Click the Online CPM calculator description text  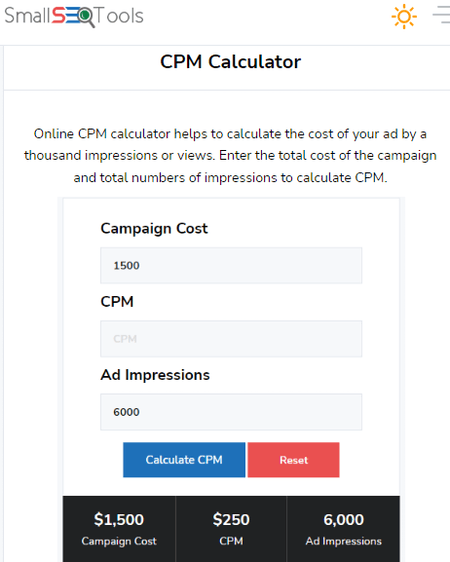[230, 156]
